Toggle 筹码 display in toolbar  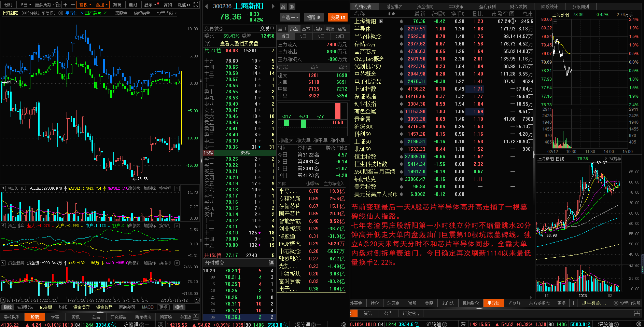click(x=117, y=5)
